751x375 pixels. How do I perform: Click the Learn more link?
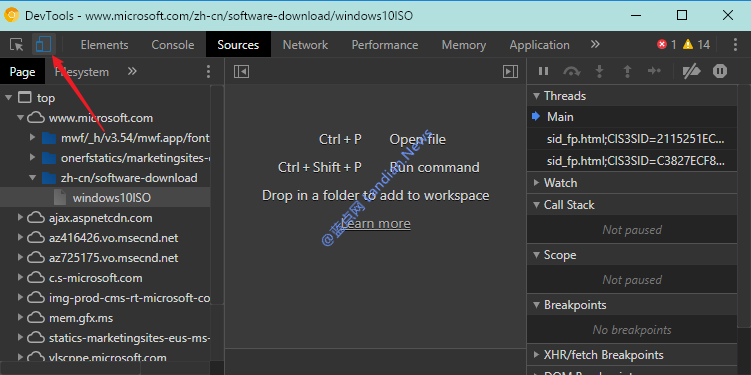[376, 224]
